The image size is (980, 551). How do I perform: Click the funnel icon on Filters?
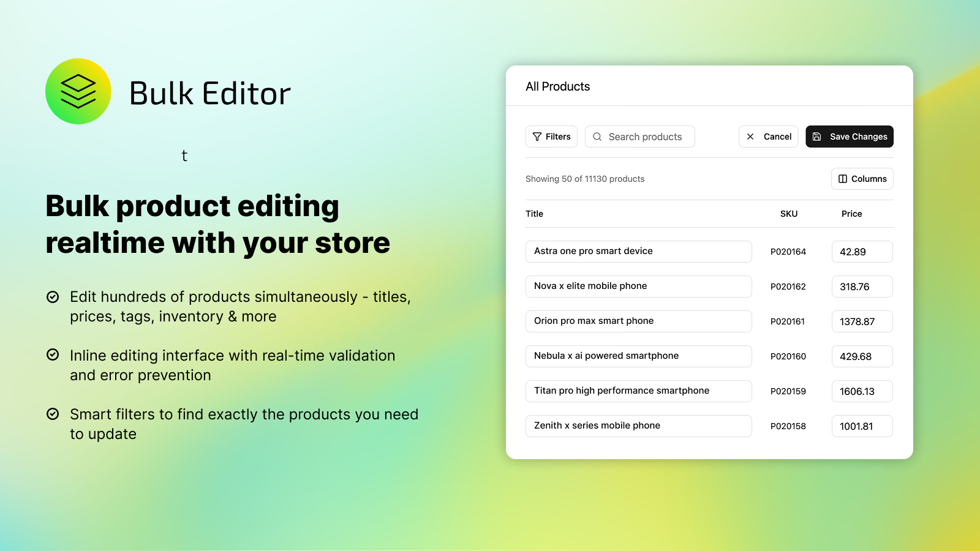point(537,137)
